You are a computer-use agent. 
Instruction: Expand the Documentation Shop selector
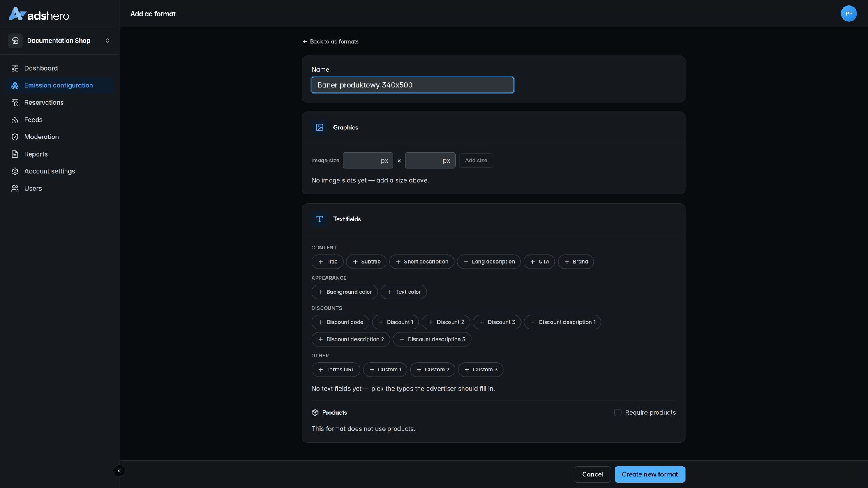click(60, 41)
